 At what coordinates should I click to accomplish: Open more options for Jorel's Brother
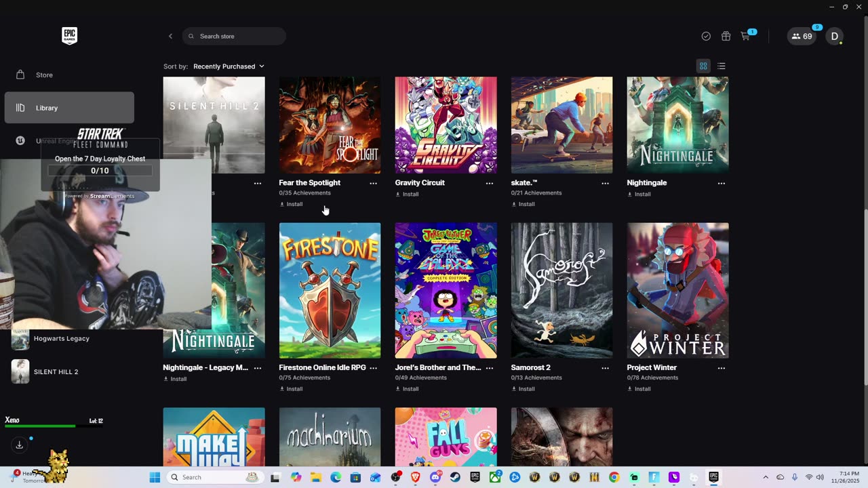[x=489, y=368]
